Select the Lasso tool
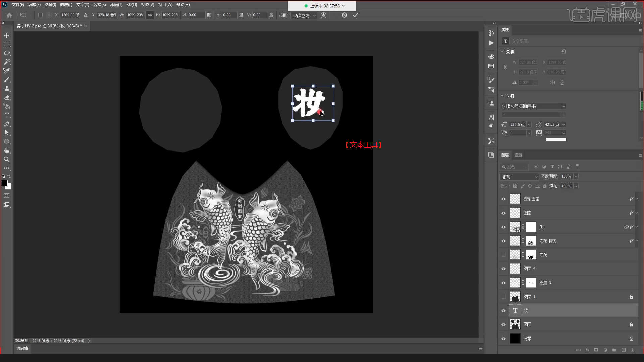This screenshot has width=644, height=362. (x=7, y=53)
